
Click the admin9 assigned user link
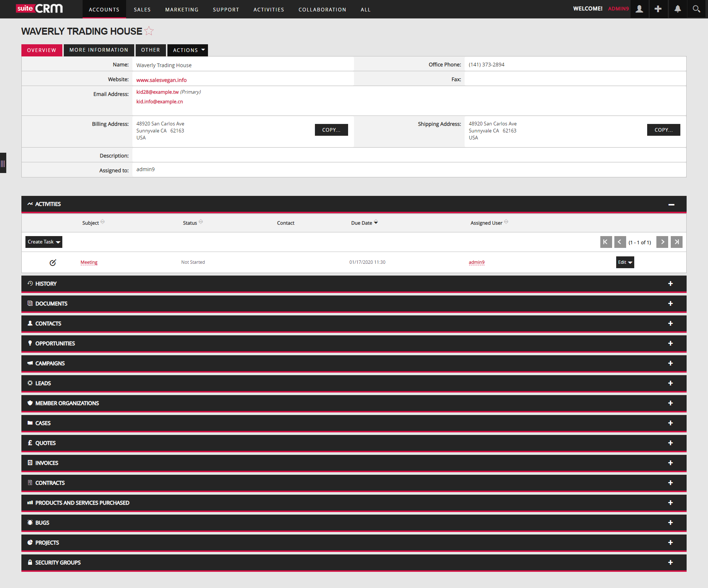pos(476,262)
